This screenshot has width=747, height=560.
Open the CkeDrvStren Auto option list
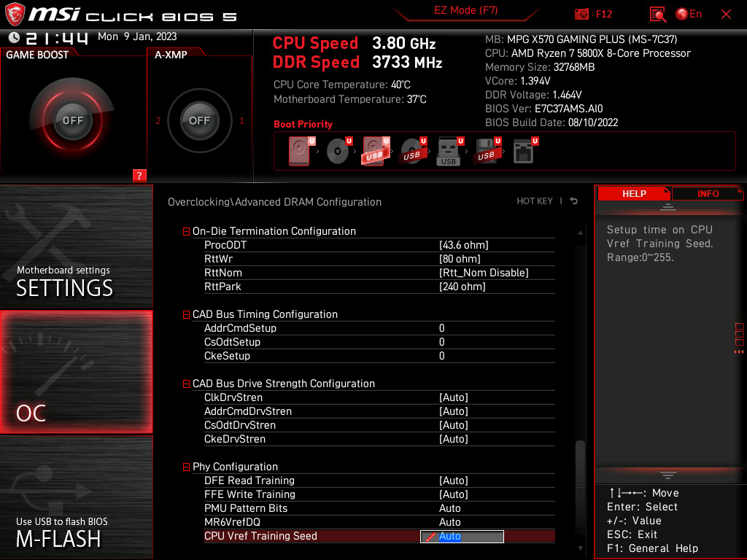click(x=454, y=439)
